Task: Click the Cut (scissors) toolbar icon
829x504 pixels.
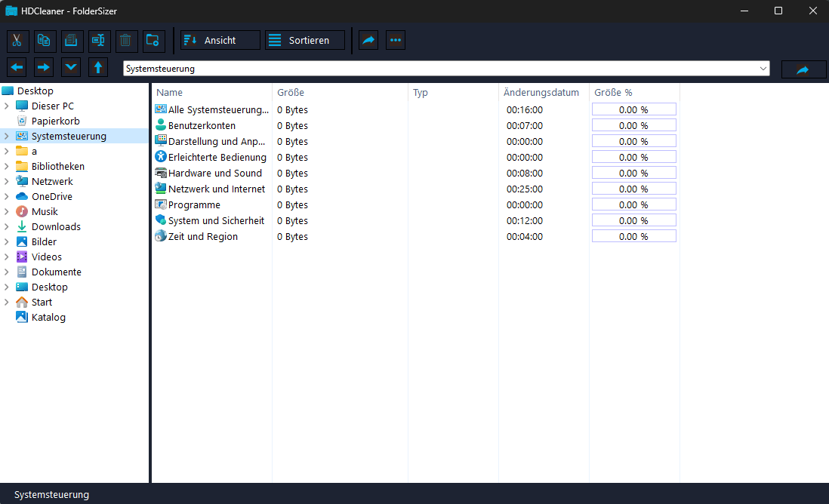Action: tap(18, 40)
